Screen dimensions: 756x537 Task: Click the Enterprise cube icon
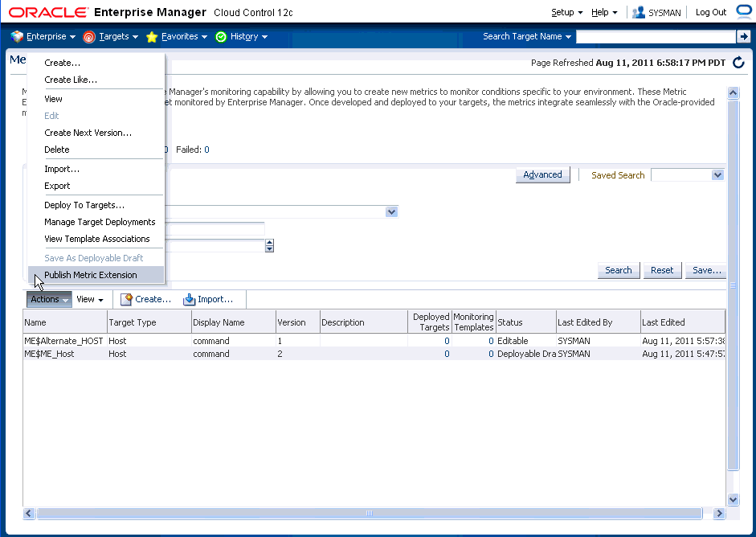[x=17, y=37]
